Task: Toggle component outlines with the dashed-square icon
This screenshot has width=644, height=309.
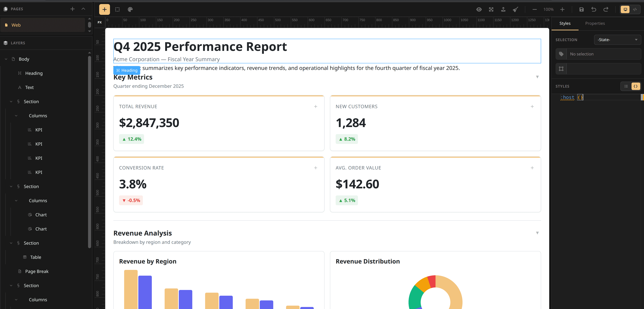Action: click(x=117, y=9)
